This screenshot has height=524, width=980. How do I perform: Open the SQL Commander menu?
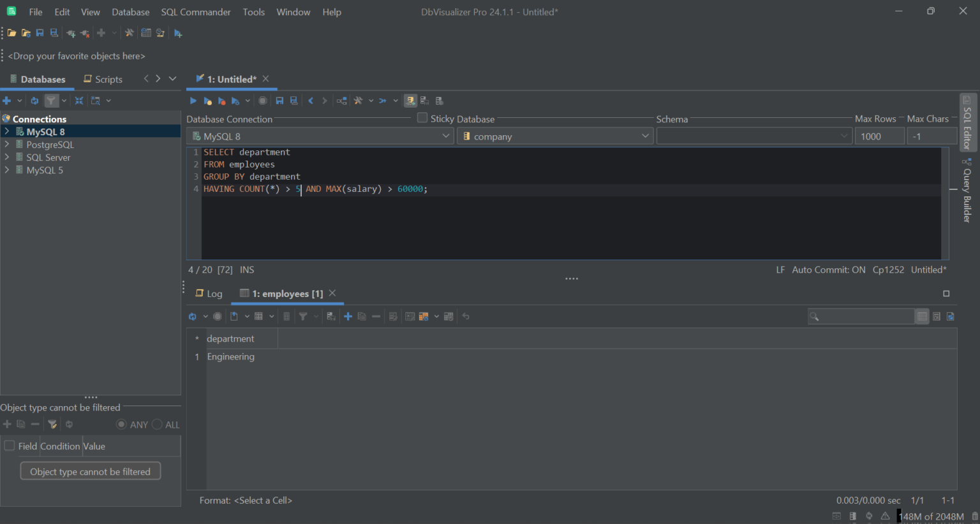pyautogui.click(x=195, y=11)
